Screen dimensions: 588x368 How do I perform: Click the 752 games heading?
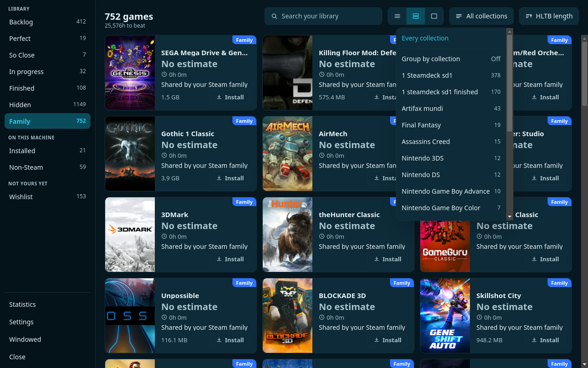(x=129, y=17)
